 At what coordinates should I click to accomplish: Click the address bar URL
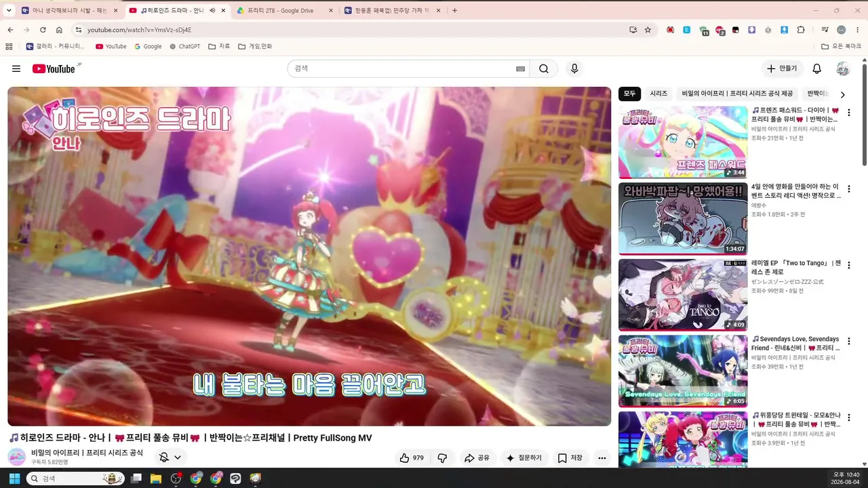(139, 30)
